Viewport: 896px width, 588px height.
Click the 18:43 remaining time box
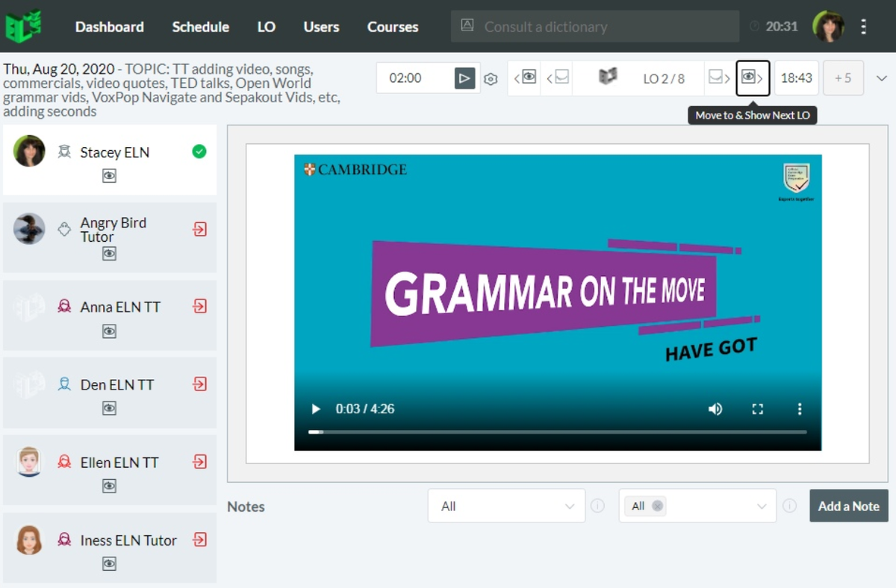[797, 78]
